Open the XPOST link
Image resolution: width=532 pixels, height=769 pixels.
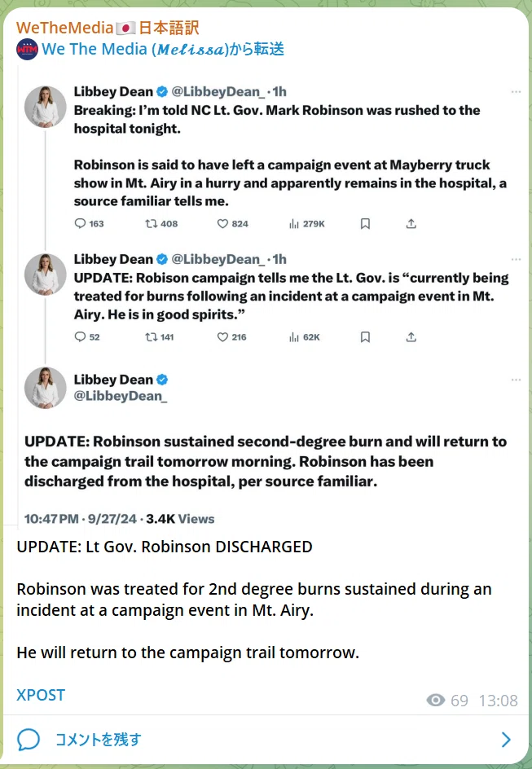coord(41,695)
